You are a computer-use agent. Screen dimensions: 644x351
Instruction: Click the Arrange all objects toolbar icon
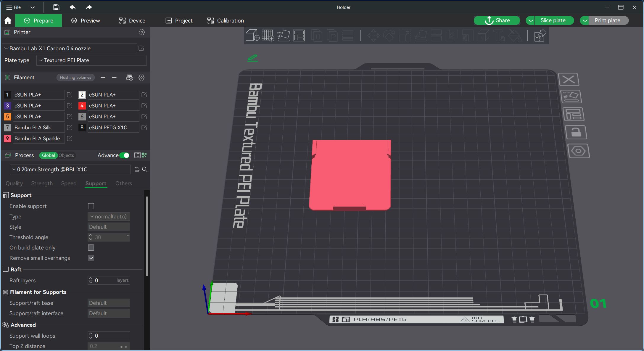pyautogui.click(x=299, y=36)
